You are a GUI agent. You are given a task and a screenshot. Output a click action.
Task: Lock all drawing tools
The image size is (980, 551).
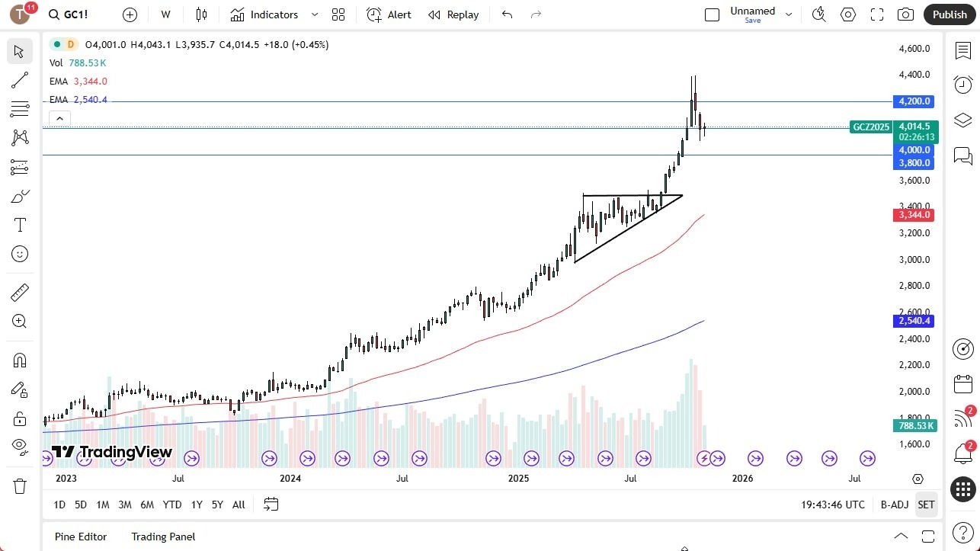(20, 418)
